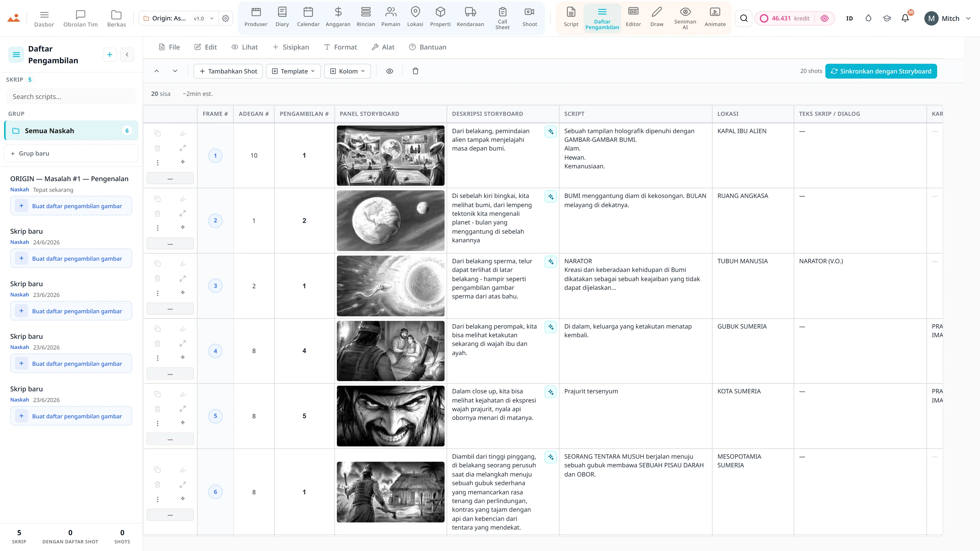This screenshot has height=551, width=980.
Task: Open the File menu
Action: [169, 47]
